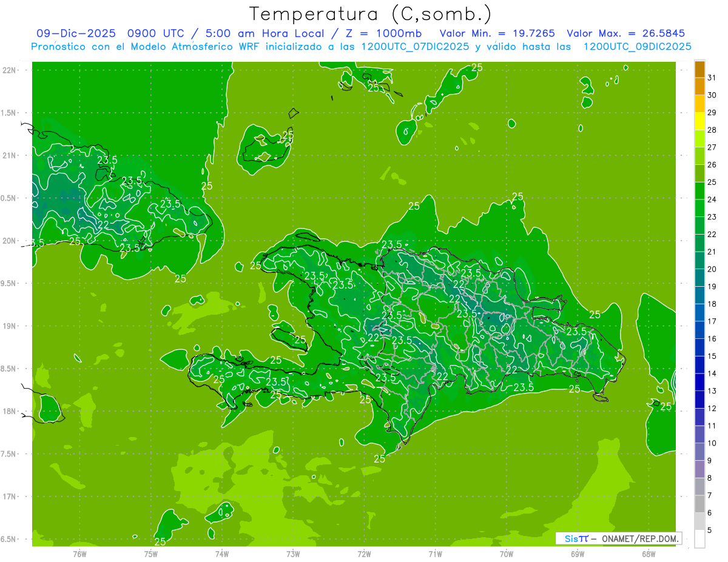This screenshot has width=728, height=562.
Task: Click the colorbar label '26'
Action: [x=712, y=165]
